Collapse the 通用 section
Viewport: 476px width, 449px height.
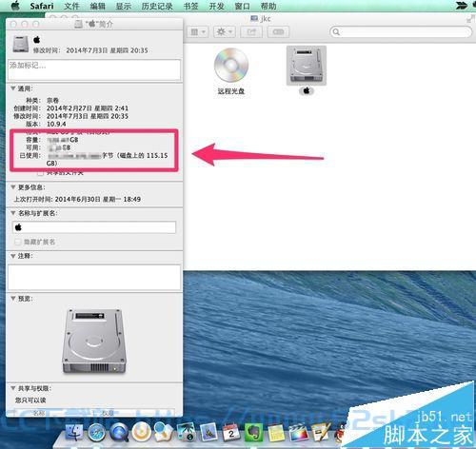pyautogui.click(x=13, y=88)
